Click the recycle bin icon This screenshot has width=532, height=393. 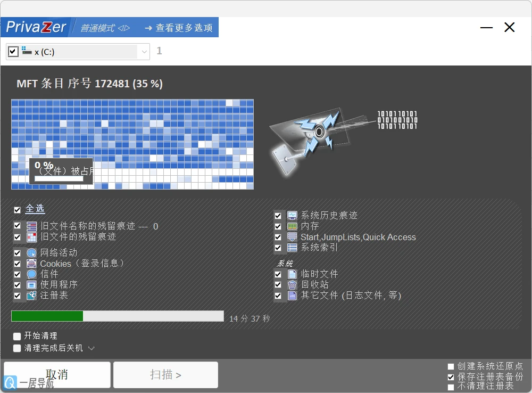point(292,285)
